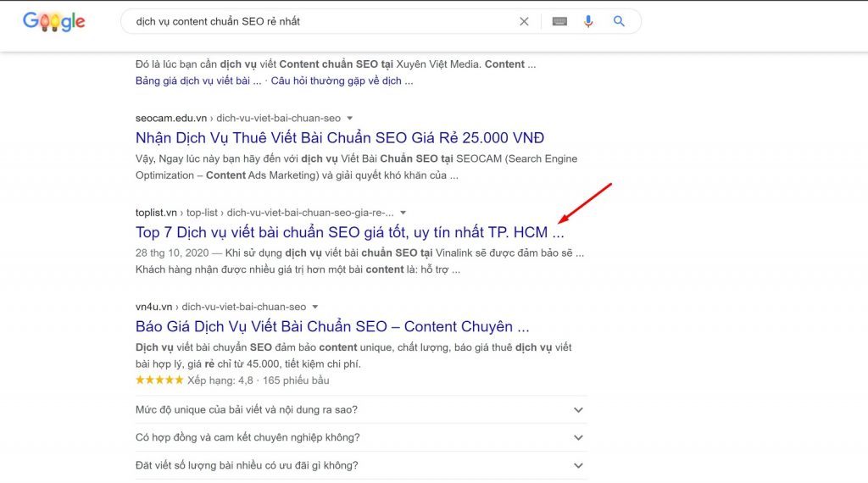
Task: Open the dropdown arrow beside the vn4u.vn URL
Action: pos(315,307)
